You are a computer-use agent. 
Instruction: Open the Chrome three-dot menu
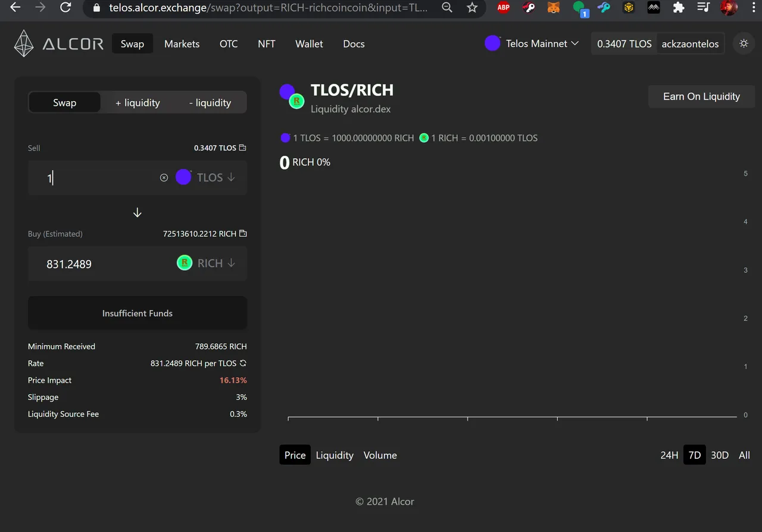[x=754, y=8]
